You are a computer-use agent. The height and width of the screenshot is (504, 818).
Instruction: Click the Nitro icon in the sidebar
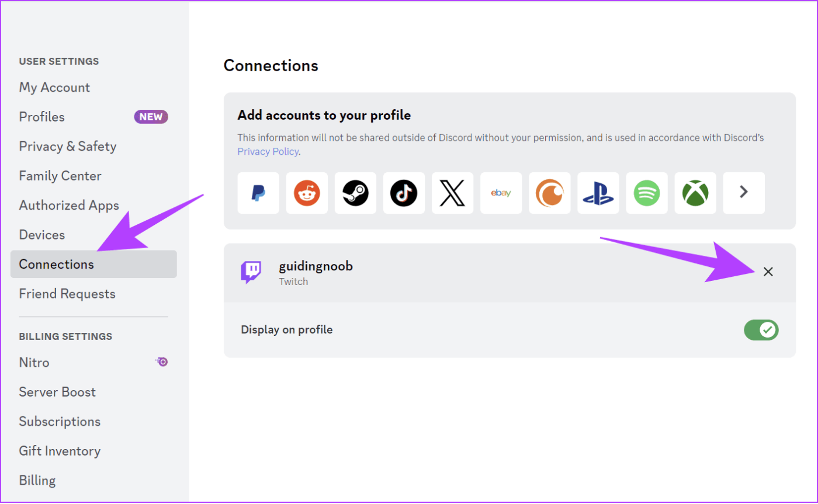click(161, 362)
